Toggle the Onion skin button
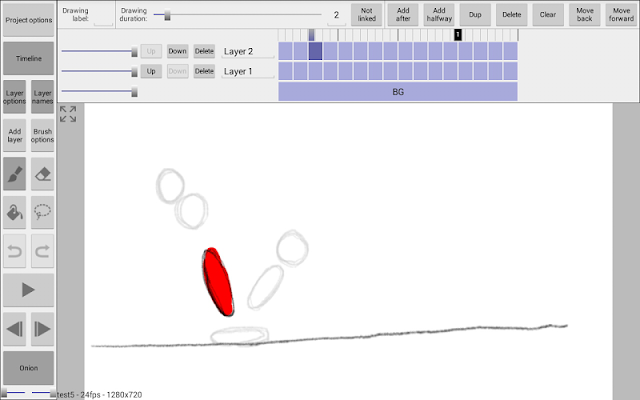 [29, 368]
